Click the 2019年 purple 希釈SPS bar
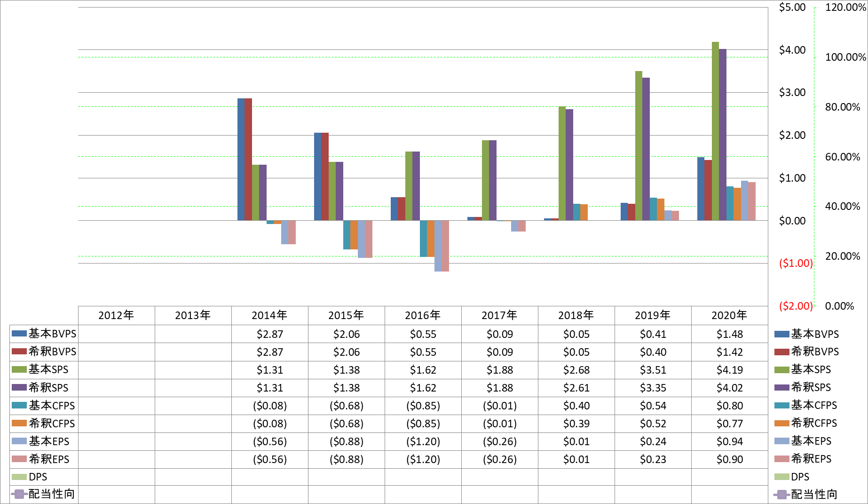This screenshot has height=504, width=868. click(646, 149)
